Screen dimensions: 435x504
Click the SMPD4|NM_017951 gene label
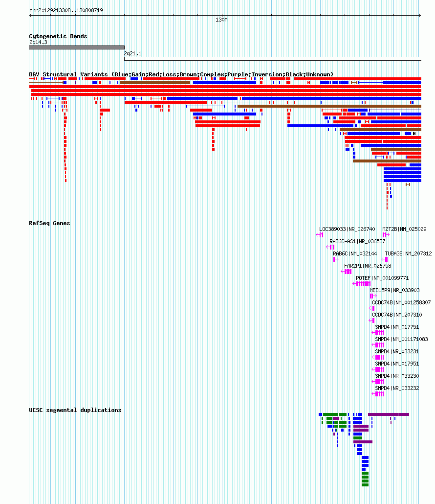[397, 364]
